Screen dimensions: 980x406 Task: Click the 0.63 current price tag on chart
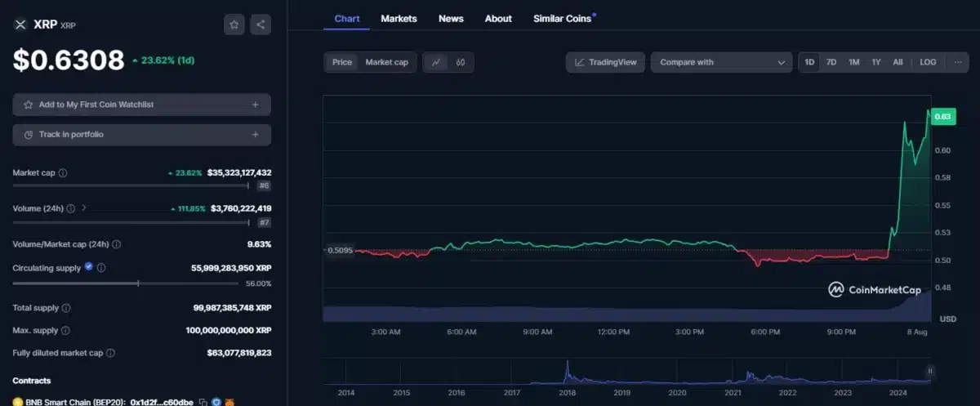click(x=942, y=117)
